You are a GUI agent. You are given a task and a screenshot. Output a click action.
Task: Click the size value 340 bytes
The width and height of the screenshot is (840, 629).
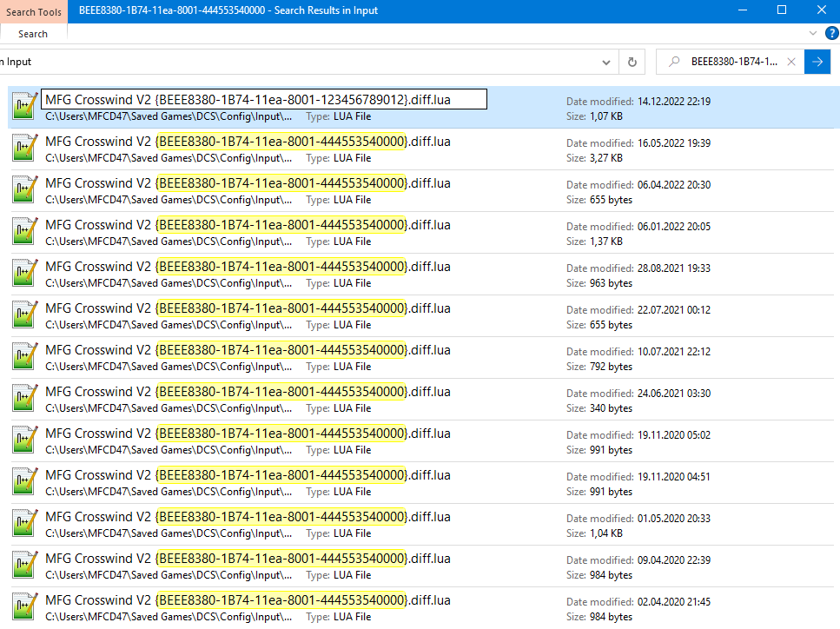point(611,409)
